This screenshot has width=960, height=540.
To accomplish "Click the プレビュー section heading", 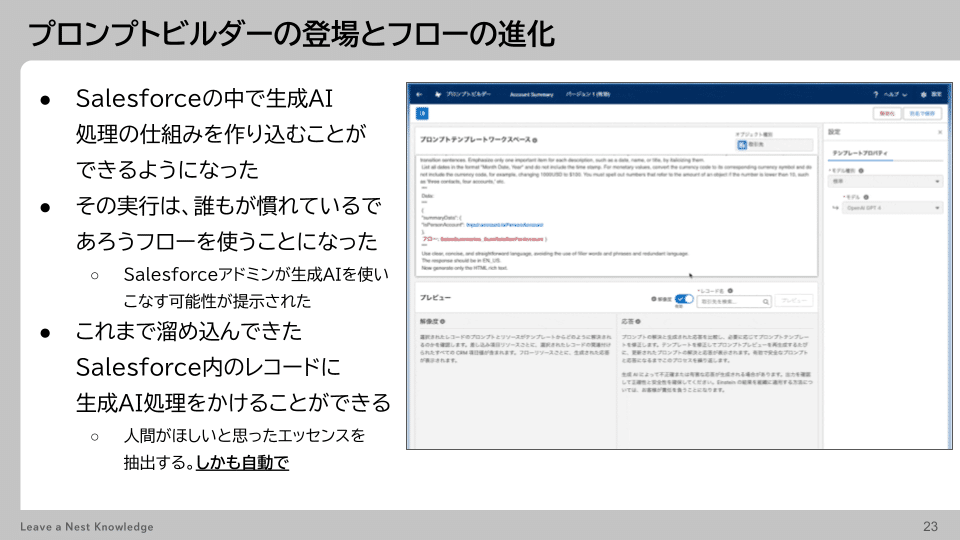I will pos(435,298).
